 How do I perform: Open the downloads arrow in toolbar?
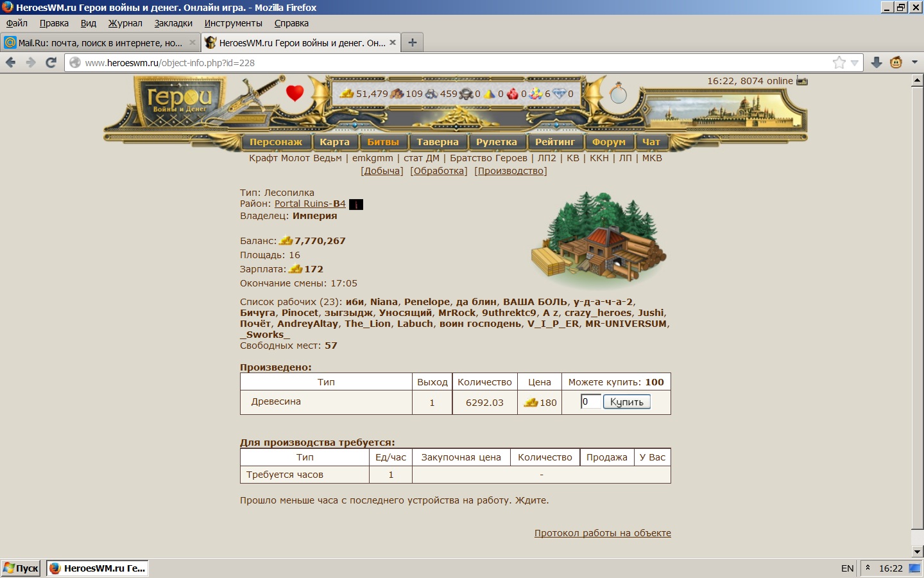(877, 62)
